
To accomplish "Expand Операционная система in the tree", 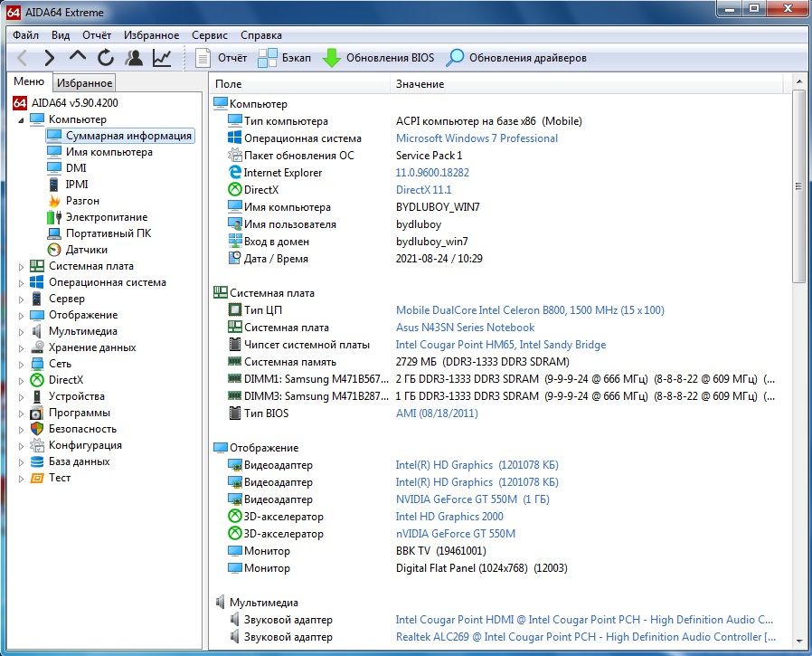I will pyautogui.click(x=21, y=283).
